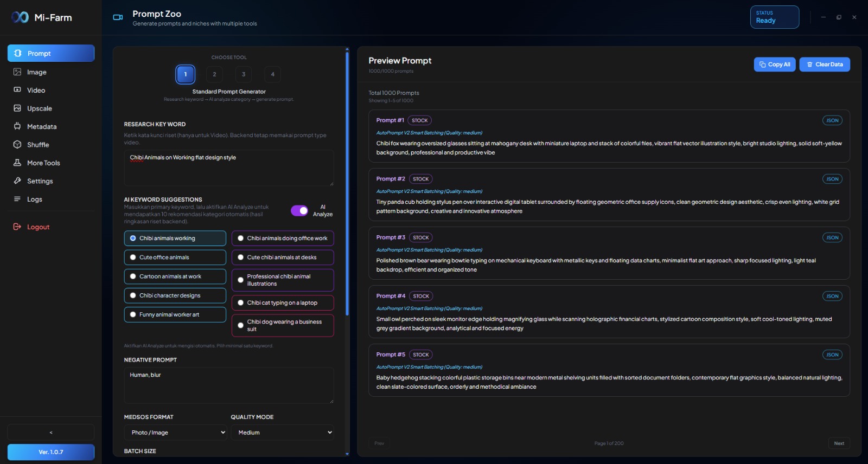Viewport: 868px width, 464px height.
Task: Click the Ver. 1.0.7 button
Action: click(x=51, y=452)
